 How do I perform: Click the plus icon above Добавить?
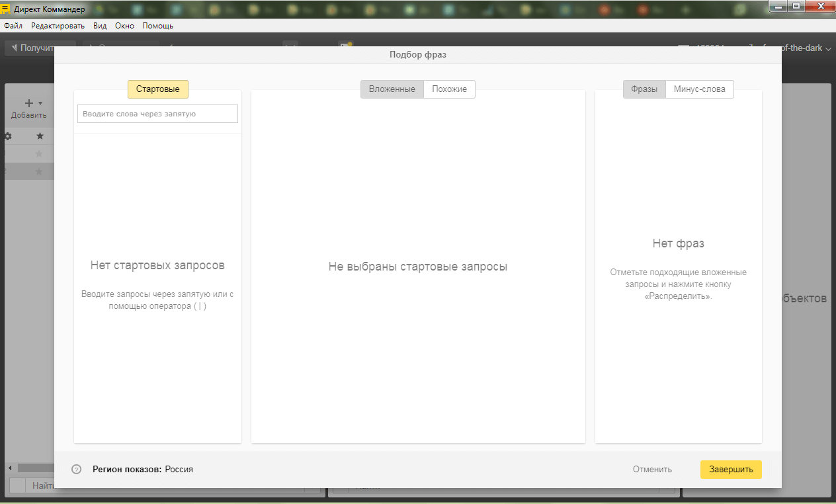click(28, 103)
